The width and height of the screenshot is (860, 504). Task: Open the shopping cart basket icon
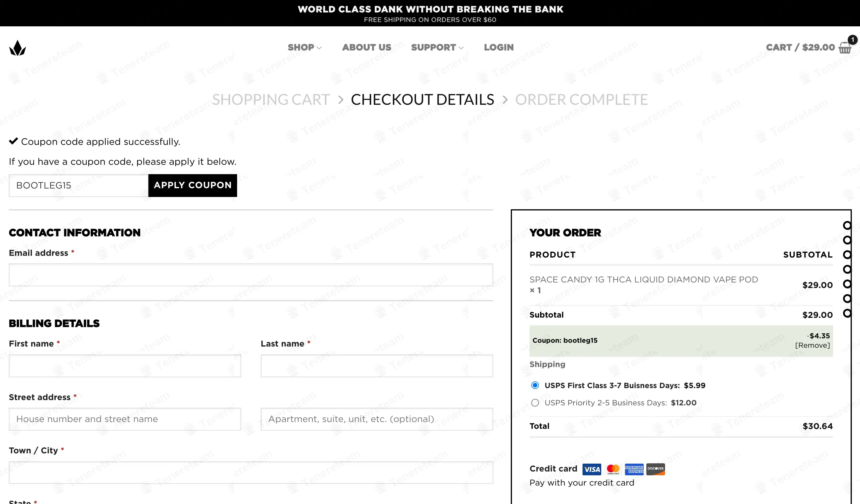(x=845, y=47)
